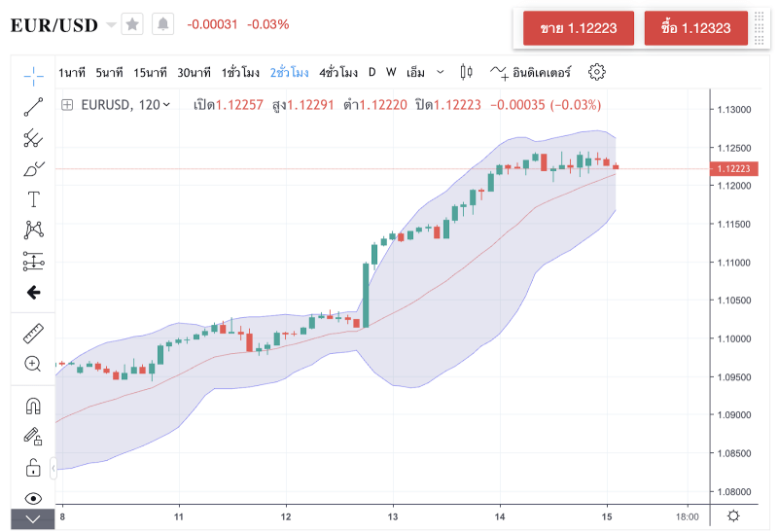Click the ซื้อ 1.12323 buy button
The image size is (778, 532).
pyautogui.click(x=695, y=28)
